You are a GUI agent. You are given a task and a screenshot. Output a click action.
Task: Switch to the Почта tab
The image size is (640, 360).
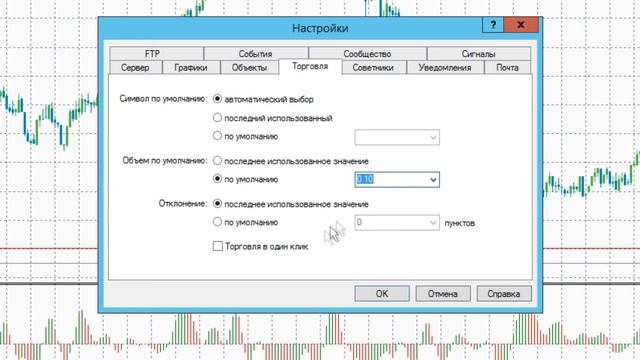[507, 67]
